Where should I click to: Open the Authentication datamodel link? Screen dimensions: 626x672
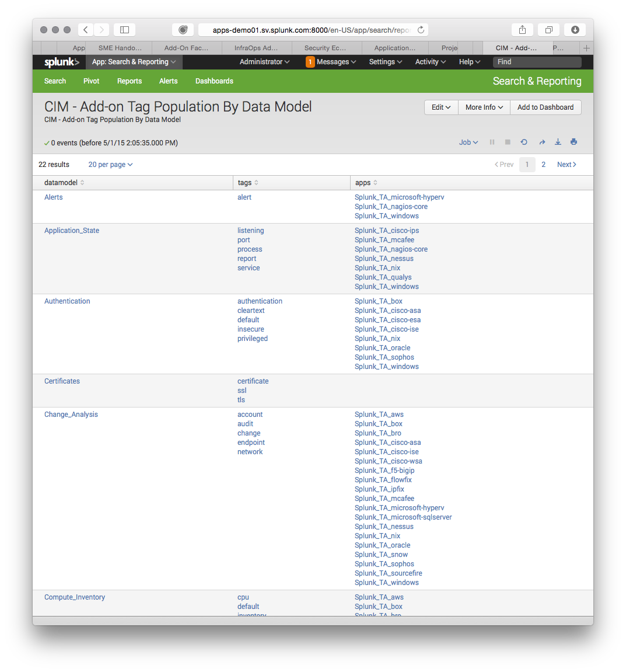[67, 301]
